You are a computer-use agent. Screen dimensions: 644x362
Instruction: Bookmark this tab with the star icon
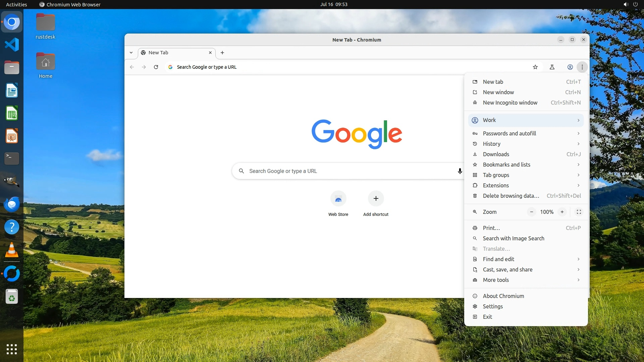point(535,67)
